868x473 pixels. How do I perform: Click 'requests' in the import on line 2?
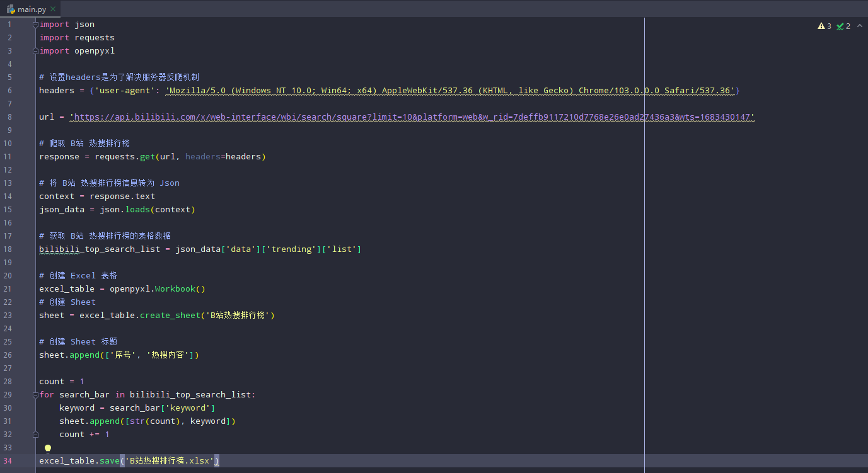click(95, 38)
